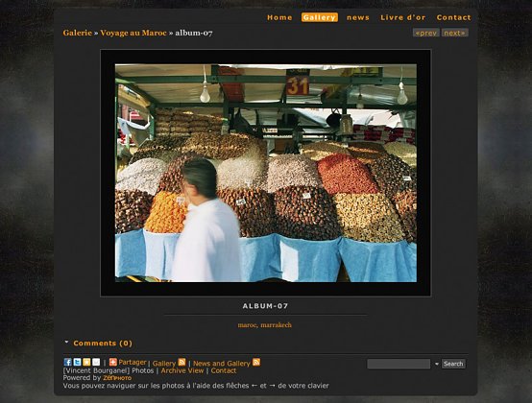The width and height of the screenshot is (532, 403).
Task: Open the Partager plus share icon
Action: coord(113,362)
